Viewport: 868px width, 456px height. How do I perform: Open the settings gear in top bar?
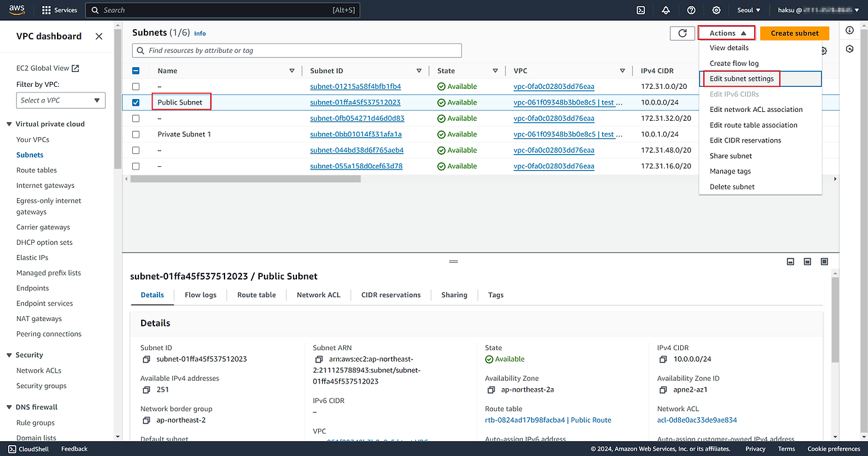716,10
